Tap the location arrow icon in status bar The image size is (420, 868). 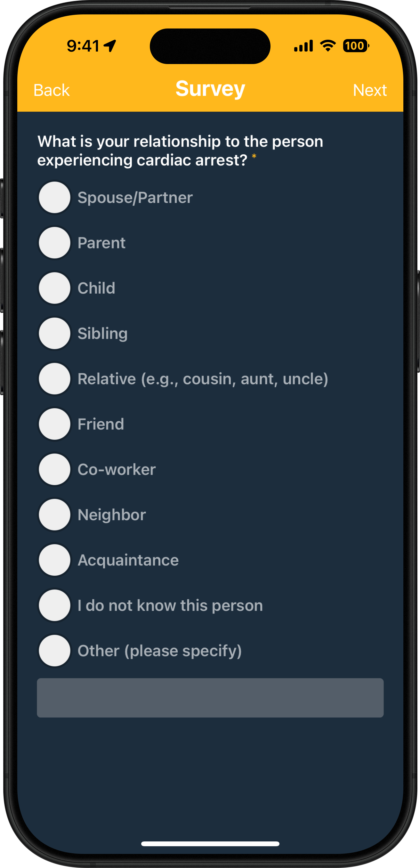pyautogui.click(x=110, y=46)
